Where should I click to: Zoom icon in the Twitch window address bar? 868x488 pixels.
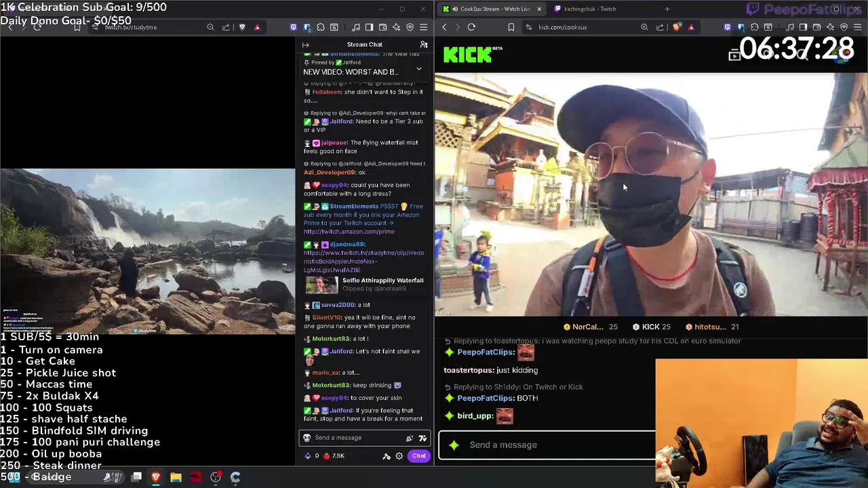click(210, 27)
